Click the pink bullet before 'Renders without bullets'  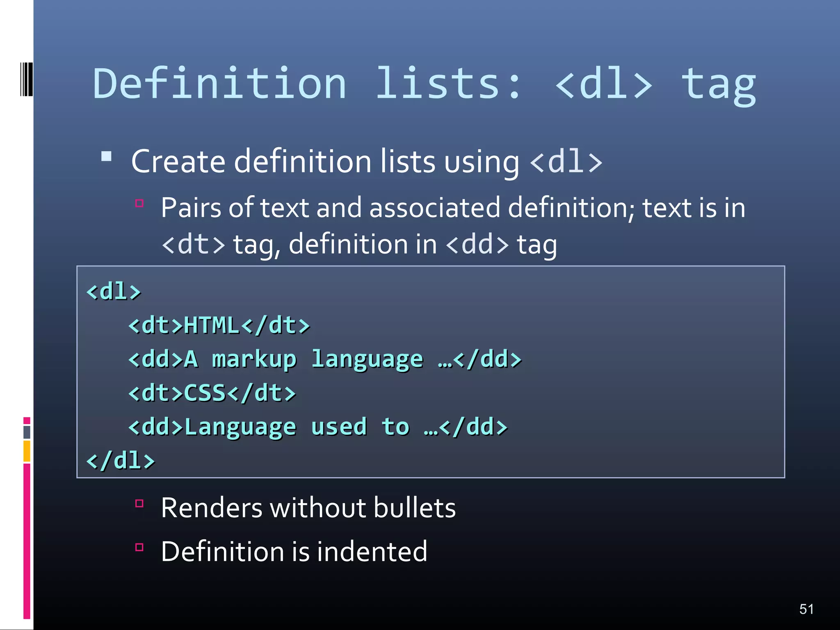coord(139,503)
